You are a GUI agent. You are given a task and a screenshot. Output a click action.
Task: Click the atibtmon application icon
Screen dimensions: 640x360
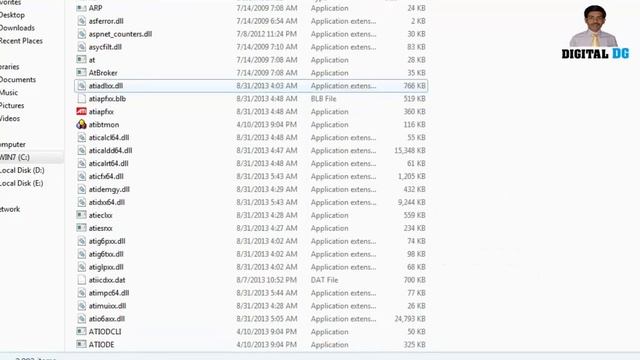click(81, 124)
